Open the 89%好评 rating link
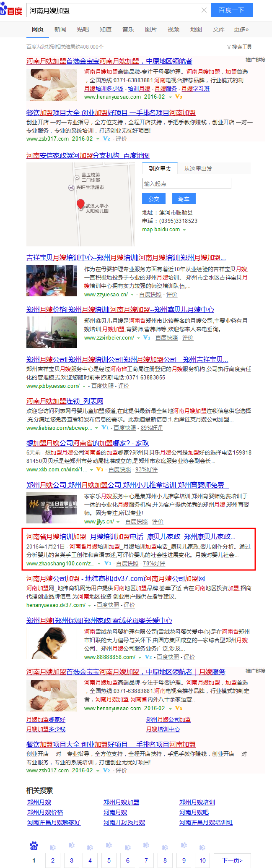 (152, 428)
